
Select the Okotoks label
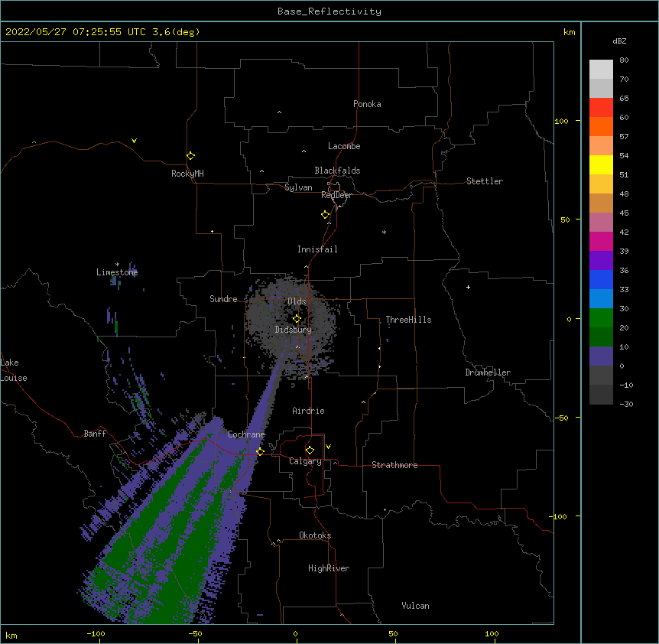click(315, 535)
